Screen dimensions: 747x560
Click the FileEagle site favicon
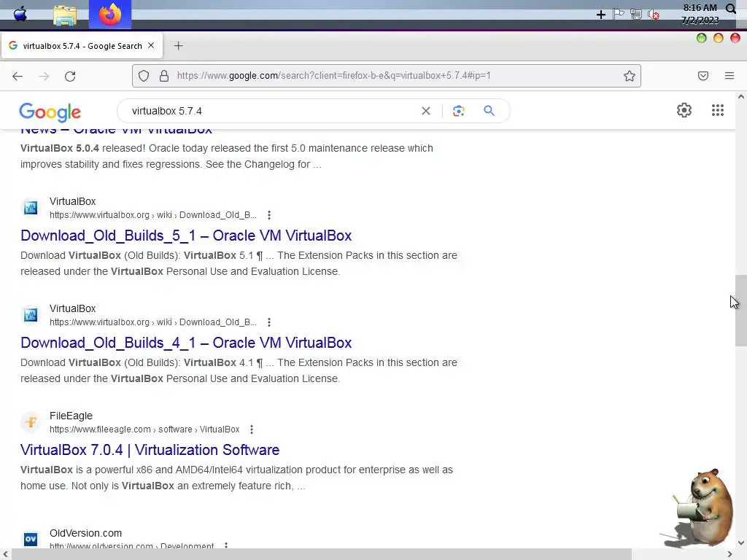(31, 422)
